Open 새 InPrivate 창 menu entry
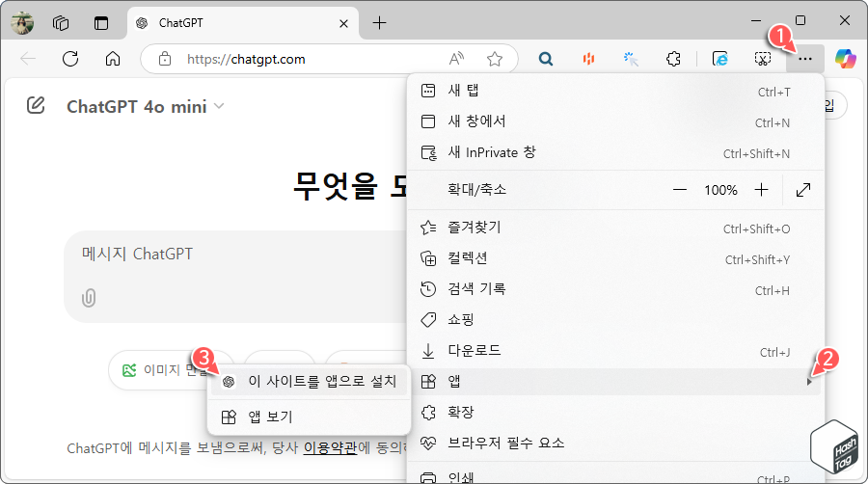The height and width of the screenshot is (484, 868). coord(615,152)
